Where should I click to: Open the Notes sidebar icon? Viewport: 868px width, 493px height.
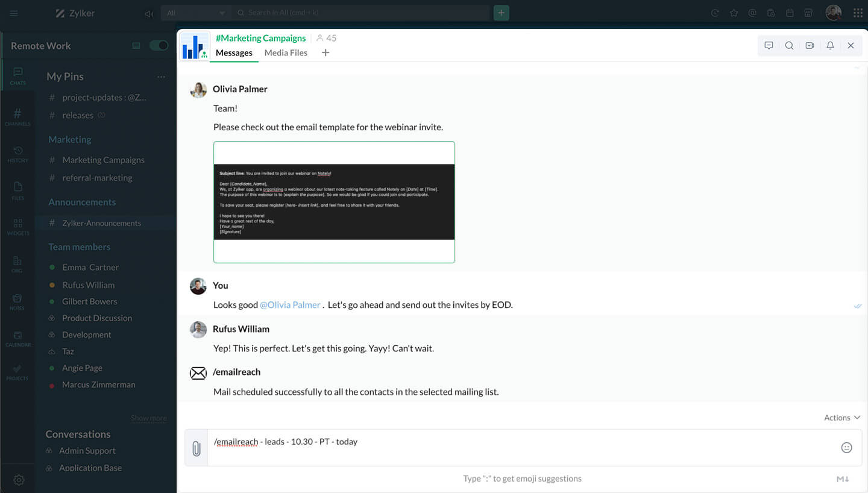pyautogui.click(x=17, y=302)
